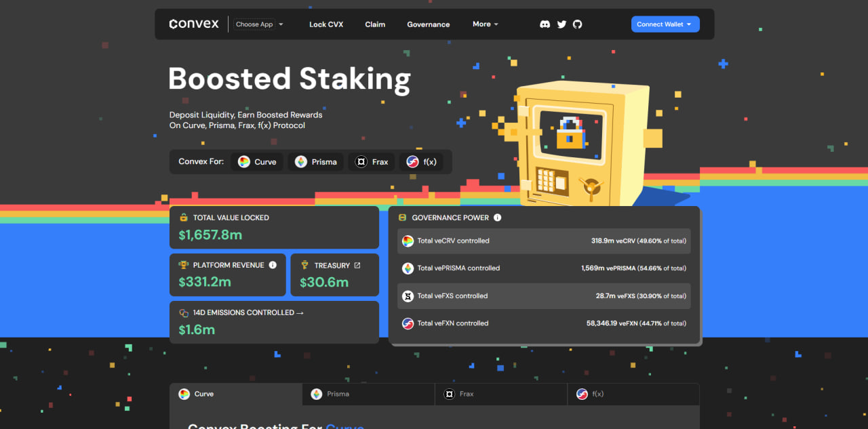Click the Total veFXN controlled label
This screenshot has height=429, width=868.
[x=453, y=323]
